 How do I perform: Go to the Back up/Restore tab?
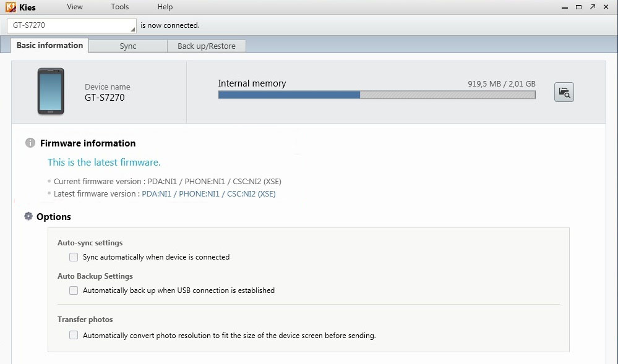click(x=207, y=46)
